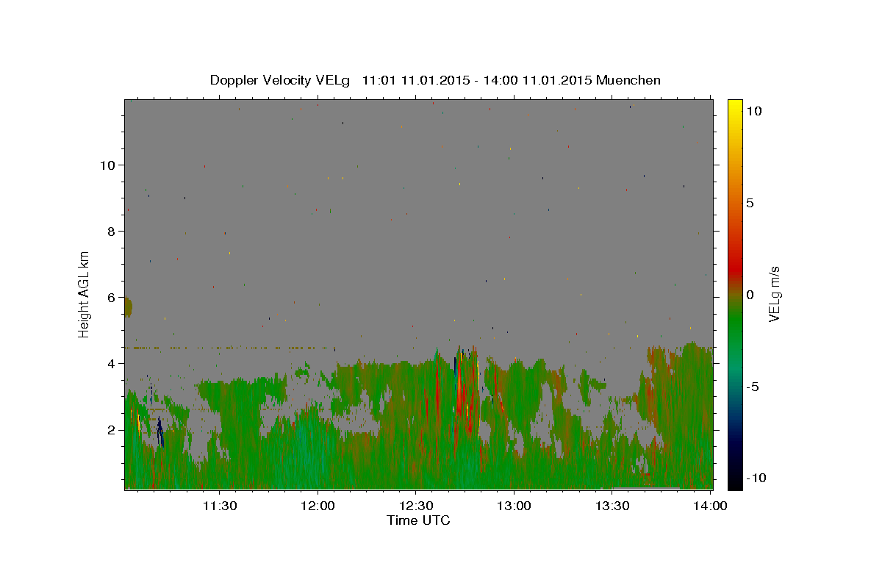This screenshot has width=882, height=588.
Task: Click the 14:00 time tick label
Action: [x=710, y=506]
